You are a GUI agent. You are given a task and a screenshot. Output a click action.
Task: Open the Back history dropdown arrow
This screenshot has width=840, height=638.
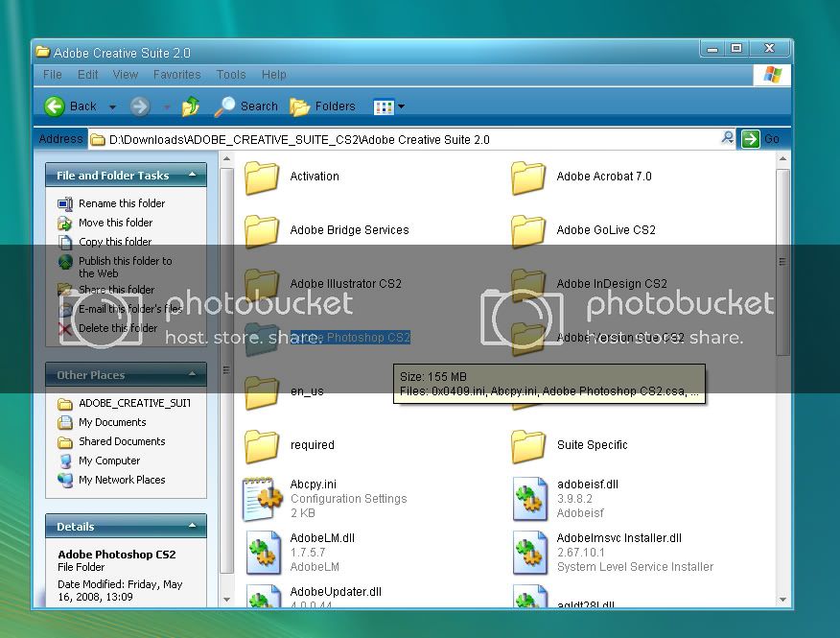[x=112, y=107]
